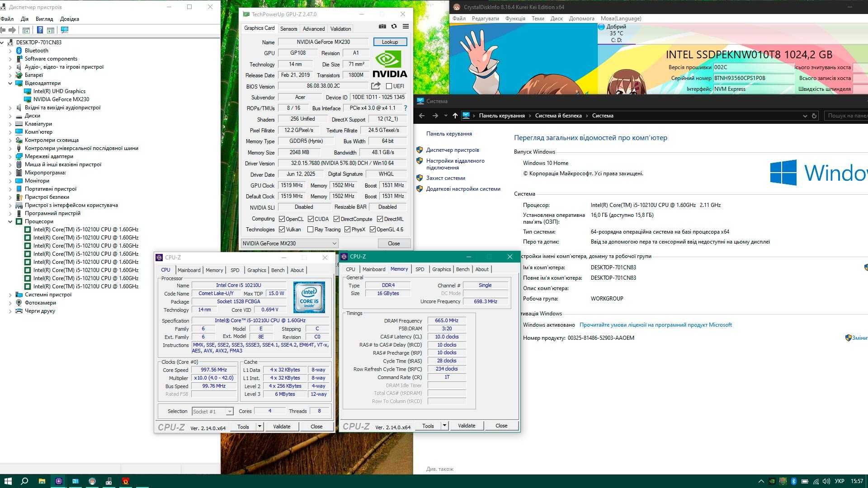Open taskbar search magnifier icon
Screen dimensions: 868x488
coord(25,481)
